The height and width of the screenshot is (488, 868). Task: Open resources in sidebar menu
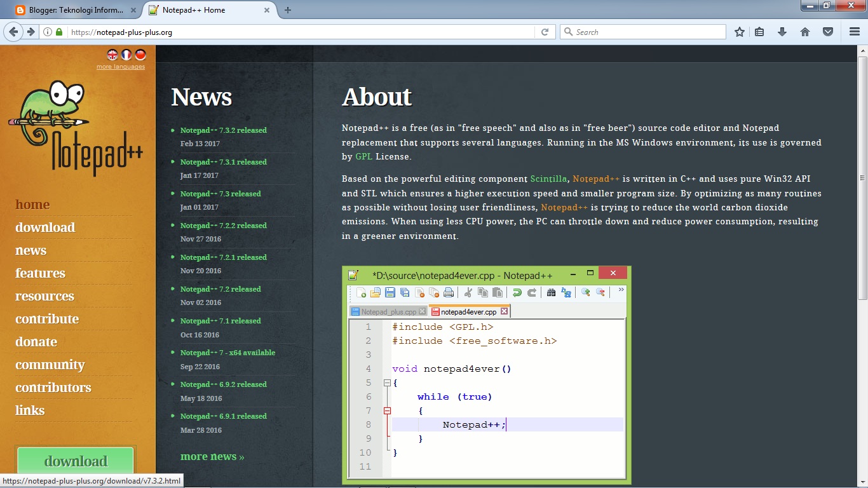point(45,296)
